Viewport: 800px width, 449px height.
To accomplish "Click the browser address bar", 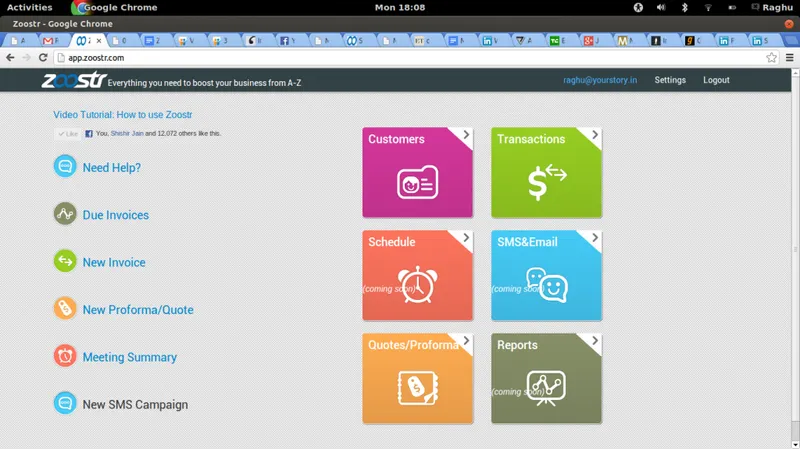I will 400,58.
